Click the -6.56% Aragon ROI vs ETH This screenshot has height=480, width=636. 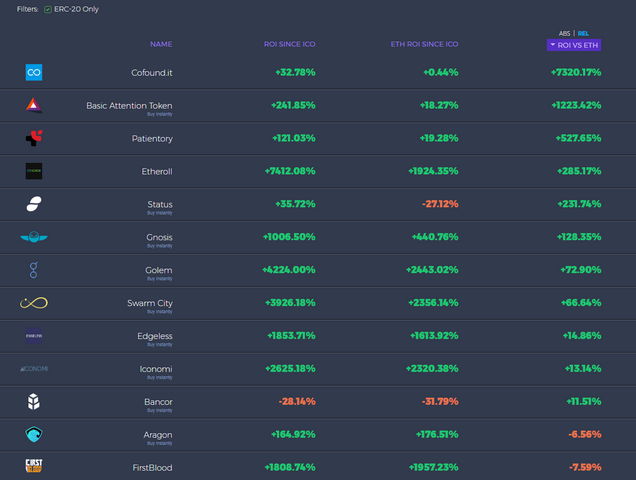(x=584, y=434)
